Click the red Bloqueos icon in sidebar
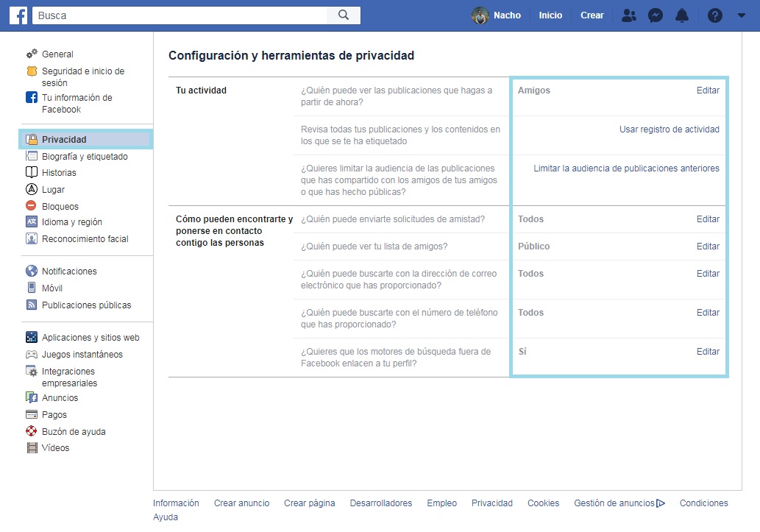Image resolution: width=760 pixels, height=532 pixels. pyautogui.click(x=31, y=205)
